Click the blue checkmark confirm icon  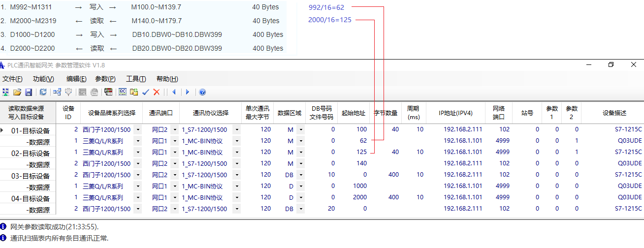pyautogui.click(x=146, y=92)
